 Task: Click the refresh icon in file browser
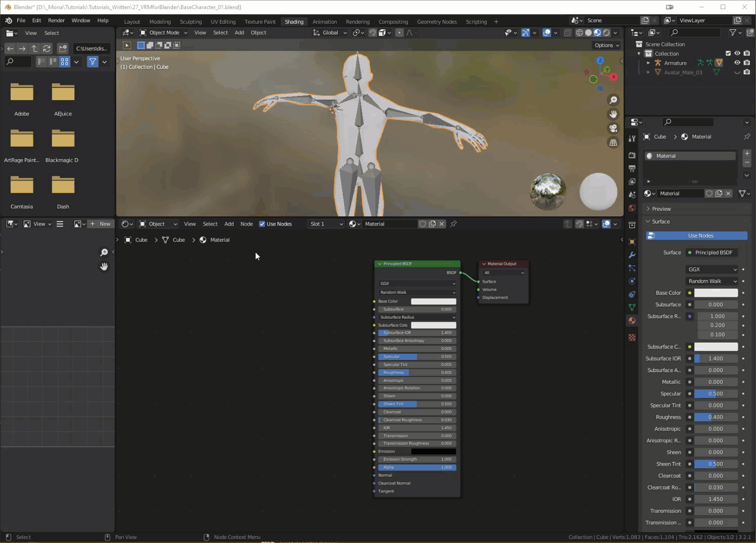pos(47,49)
